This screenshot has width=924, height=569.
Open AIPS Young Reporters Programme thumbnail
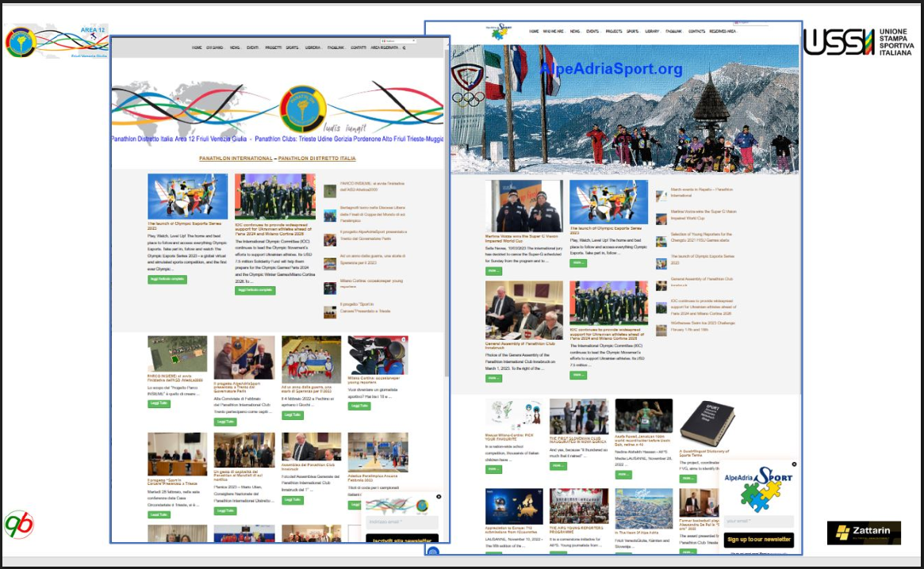579,506
